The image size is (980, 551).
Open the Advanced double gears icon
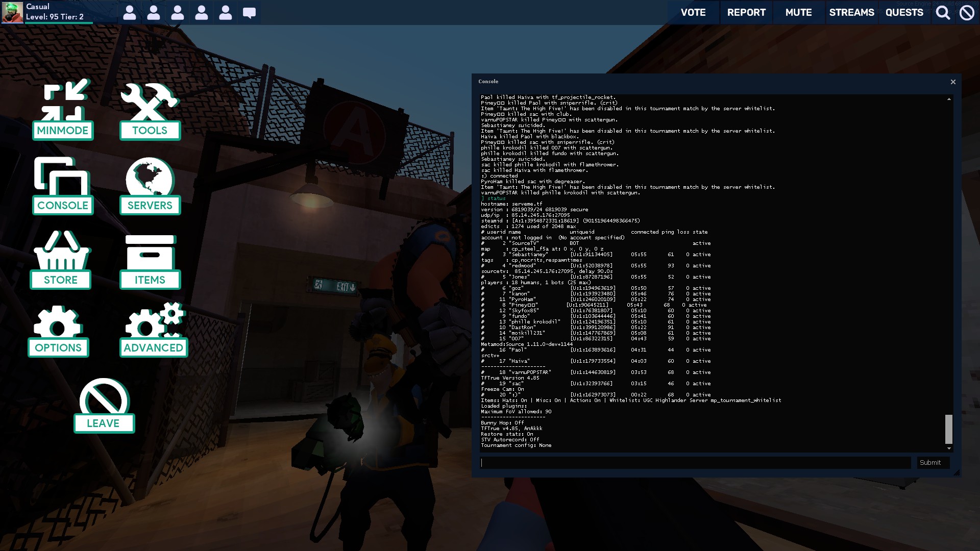[x=154, y=320]
